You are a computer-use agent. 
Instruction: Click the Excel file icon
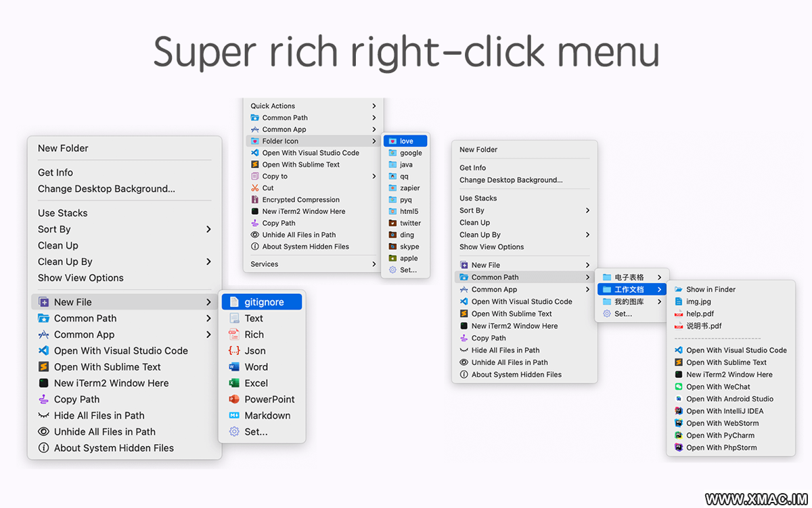[x=234, y=383]
